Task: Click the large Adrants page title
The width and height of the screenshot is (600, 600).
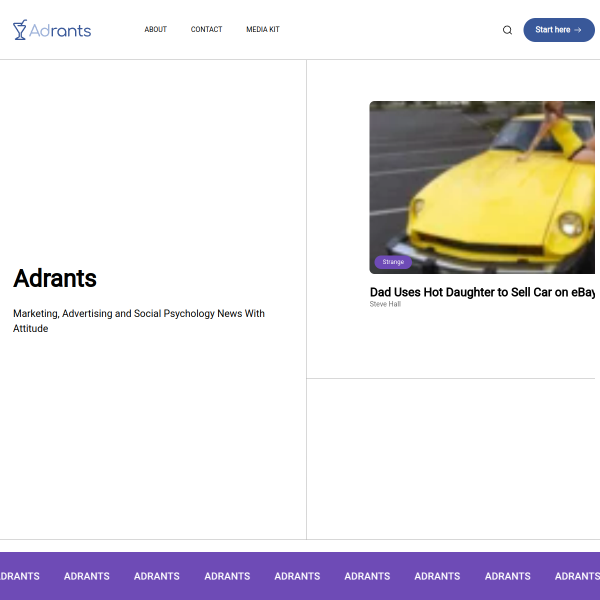Action: coord(55,278)
